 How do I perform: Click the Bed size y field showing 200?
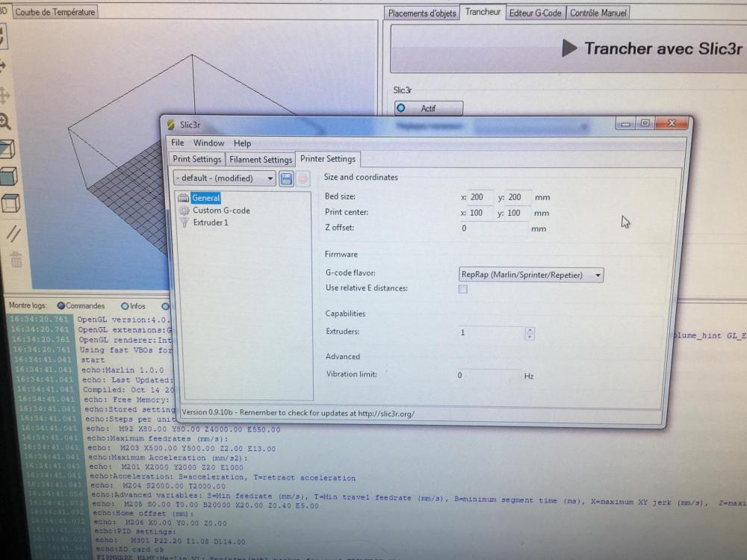pyautogui.click(x=518, y=197)
